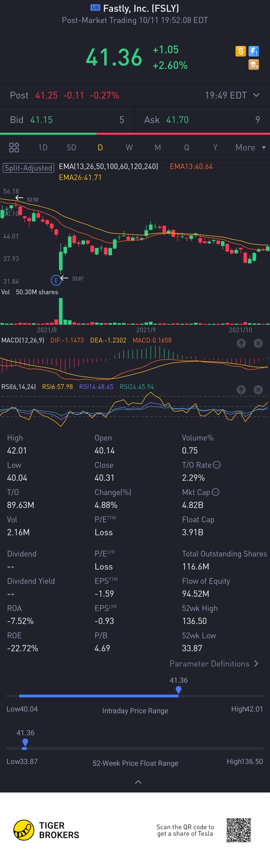Open EMA(13,26,50,100,60,120,240) indicator settings

tap(108, 166)
